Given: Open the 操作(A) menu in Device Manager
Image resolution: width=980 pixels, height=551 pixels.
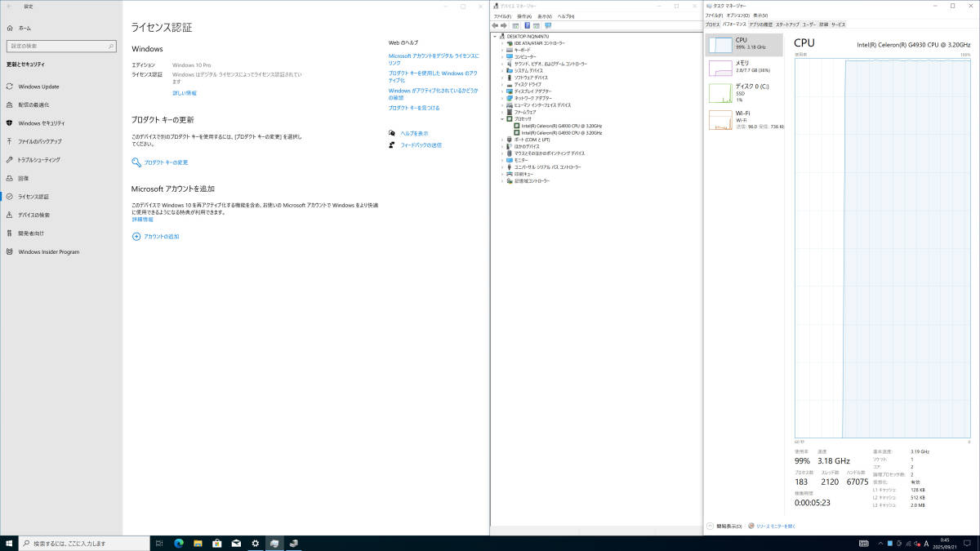Looking at the screenshot, I should click(523, 16).
